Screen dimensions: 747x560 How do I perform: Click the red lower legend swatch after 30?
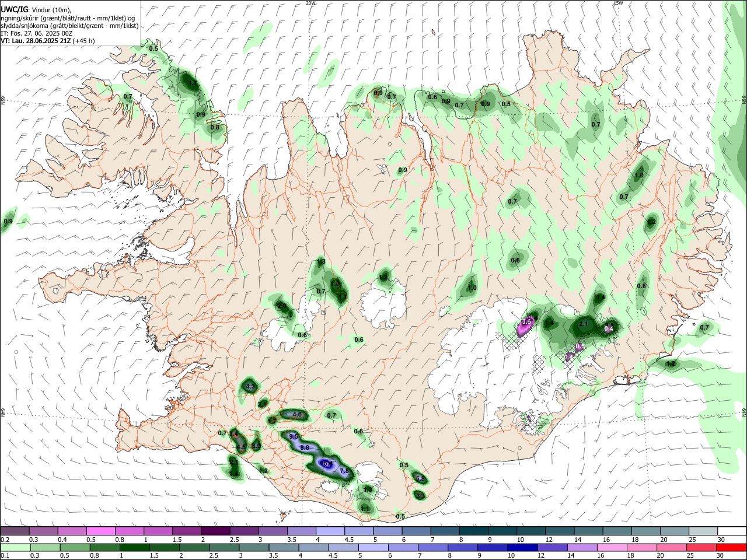coord(731,547)
